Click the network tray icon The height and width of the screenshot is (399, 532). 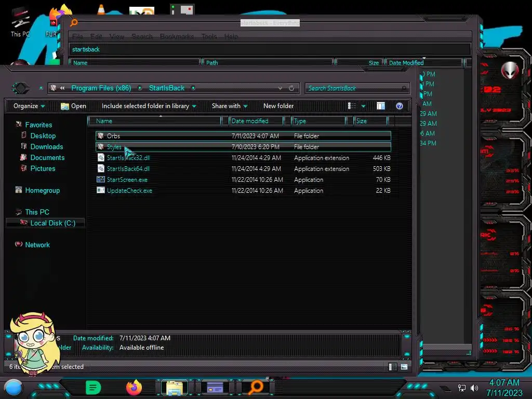[461, 388]
